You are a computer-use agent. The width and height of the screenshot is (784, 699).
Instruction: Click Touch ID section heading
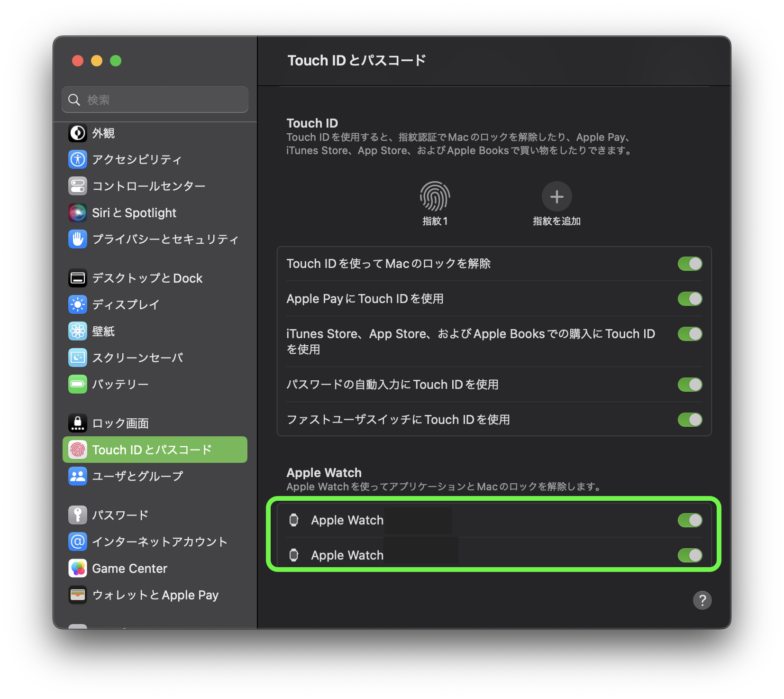tap(312, 123)
